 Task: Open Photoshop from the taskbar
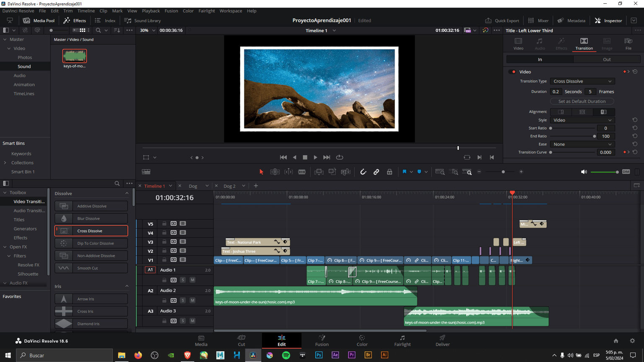coord(319,355)
